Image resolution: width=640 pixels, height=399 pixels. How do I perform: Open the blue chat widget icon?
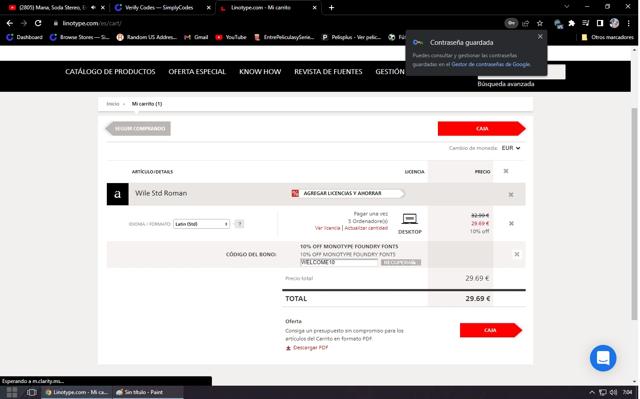[x=603, y=358]
